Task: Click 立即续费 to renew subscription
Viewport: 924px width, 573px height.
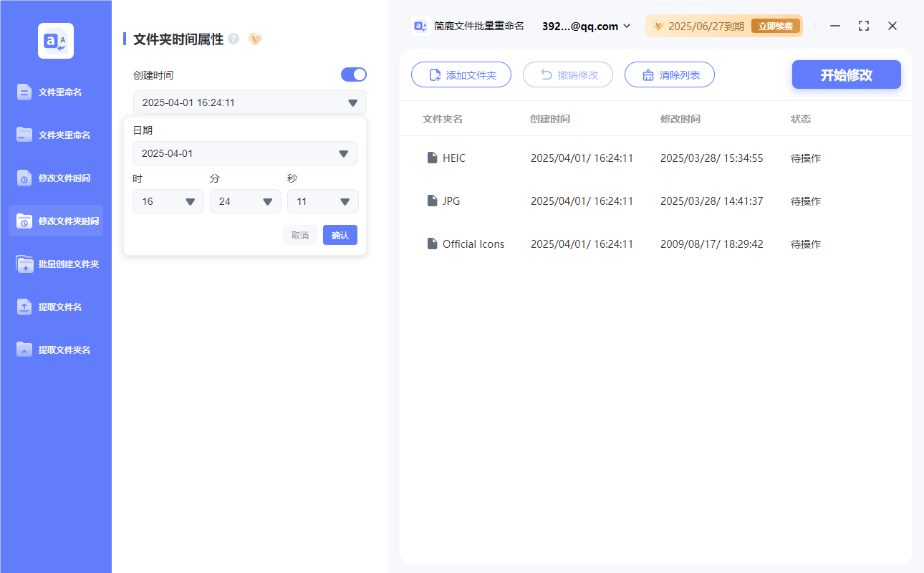Action: click(x=775, y=25)
